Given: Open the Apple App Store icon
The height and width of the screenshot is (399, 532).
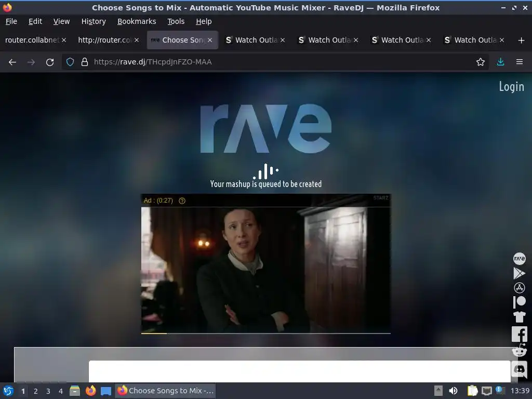Looking at the screenshot, I should (x=519, y=288).
